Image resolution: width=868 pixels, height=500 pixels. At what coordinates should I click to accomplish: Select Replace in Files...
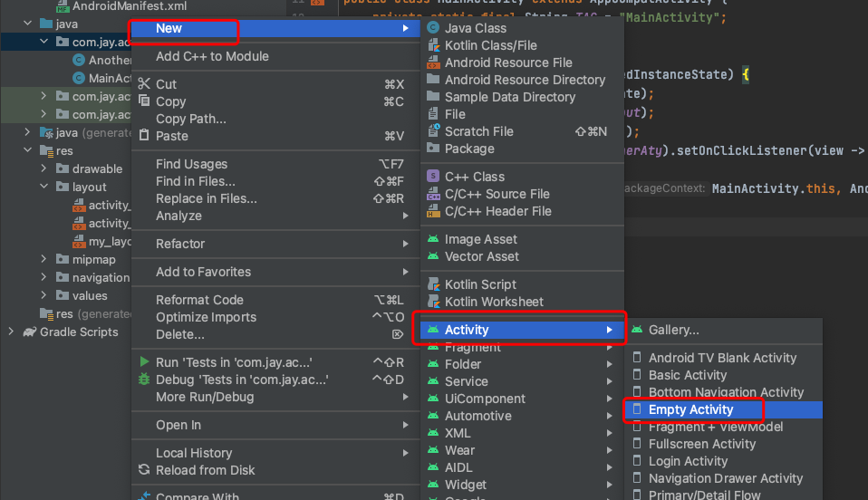pyautogui.click(x=275, y=198)
